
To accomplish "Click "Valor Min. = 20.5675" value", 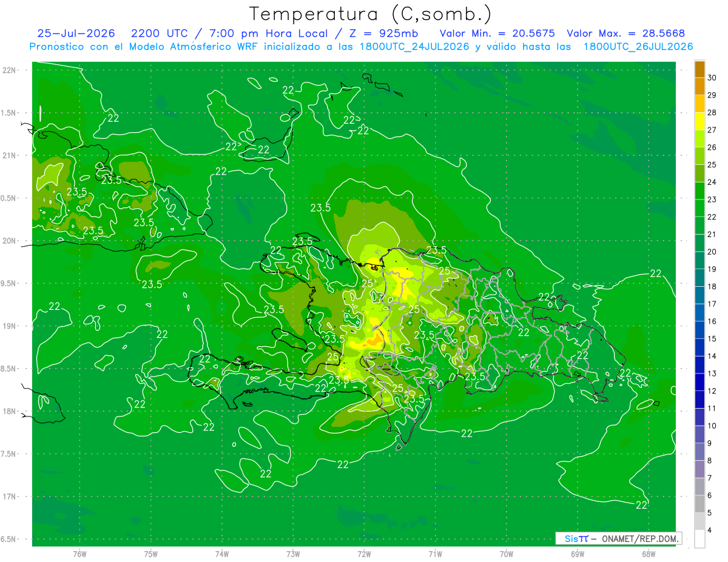I will point(497,33).
